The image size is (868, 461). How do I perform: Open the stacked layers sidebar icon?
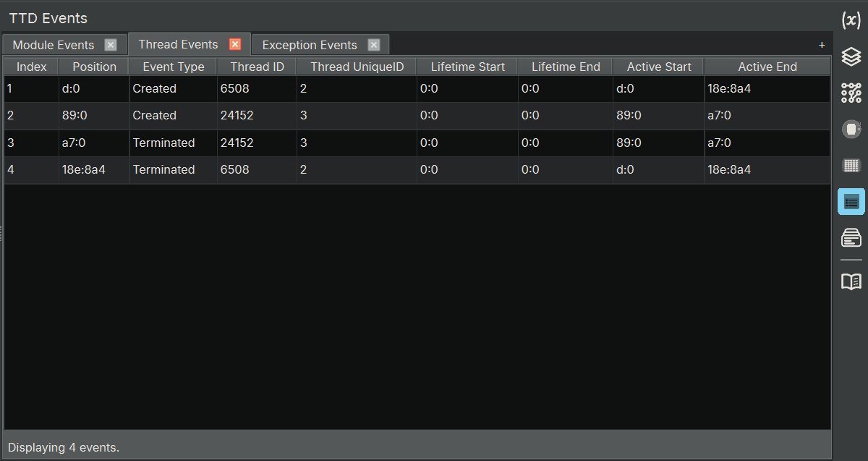coord(851,56)
